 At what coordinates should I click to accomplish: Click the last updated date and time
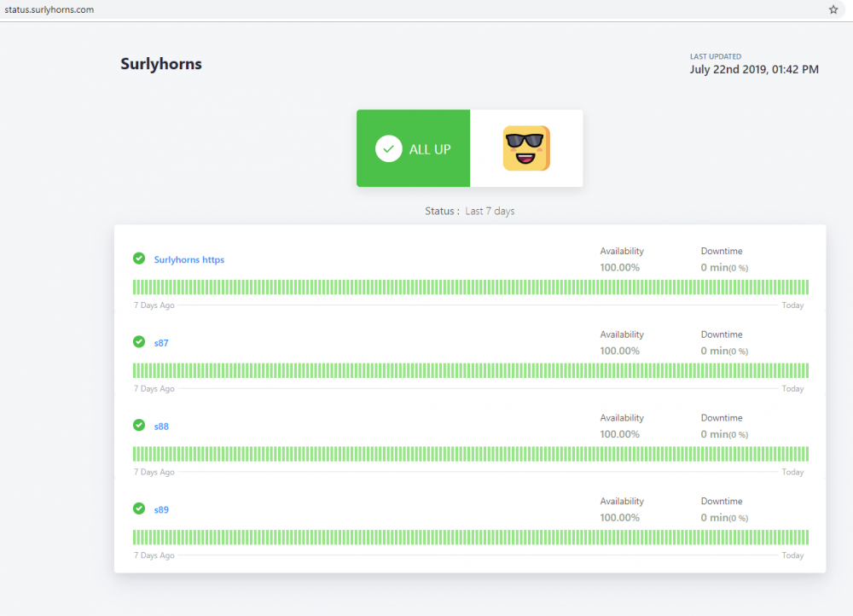pyautogui.click(x=753, y=69)
